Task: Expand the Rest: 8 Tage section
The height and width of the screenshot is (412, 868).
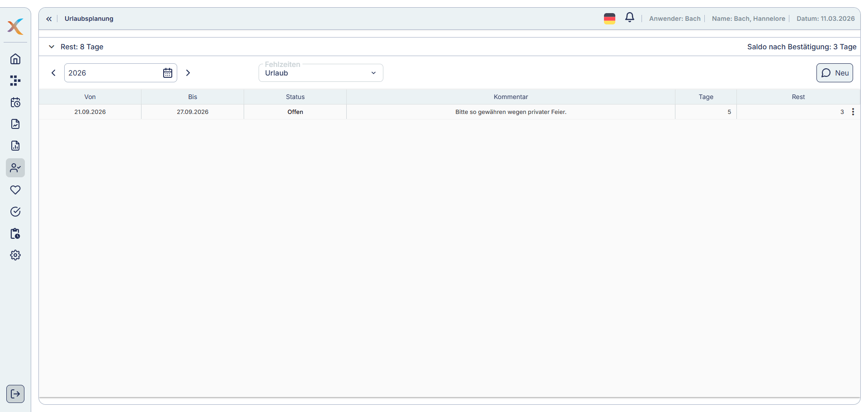Action: point(52,47)
